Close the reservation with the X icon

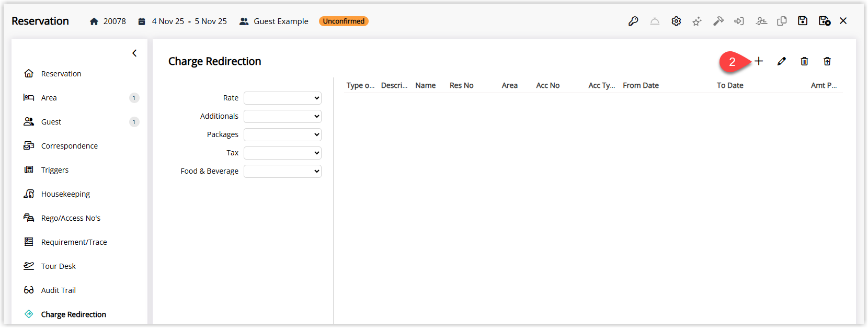pyautogui.click(x=843, y=21)
